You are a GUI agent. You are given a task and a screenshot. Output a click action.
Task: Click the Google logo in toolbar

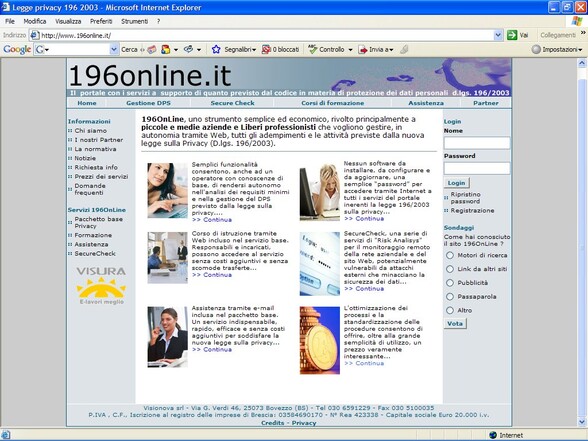17,49
